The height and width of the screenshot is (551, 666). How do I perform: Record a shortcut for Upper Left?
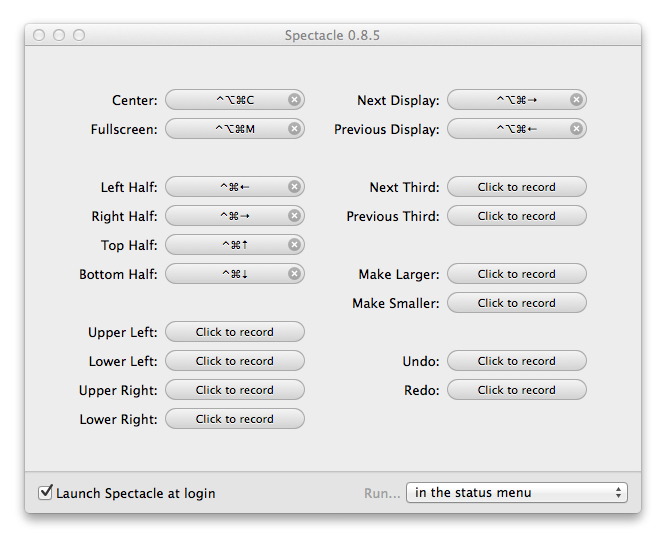coord(234,332)
